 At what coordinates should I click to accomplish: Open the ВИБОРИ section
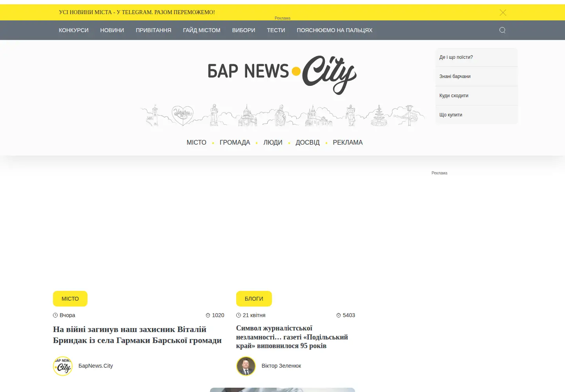[x=244, y=30]
